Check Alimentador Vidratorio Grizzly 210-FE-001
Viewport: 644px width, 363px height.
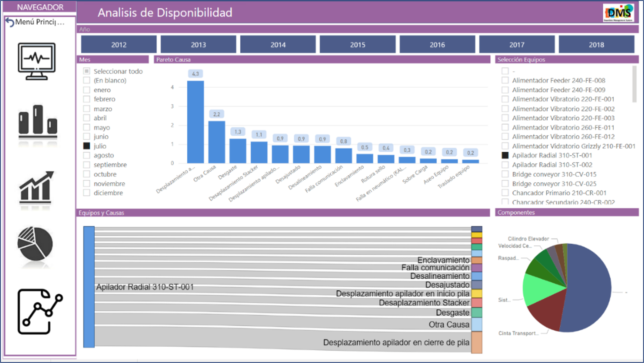(505, 146)
